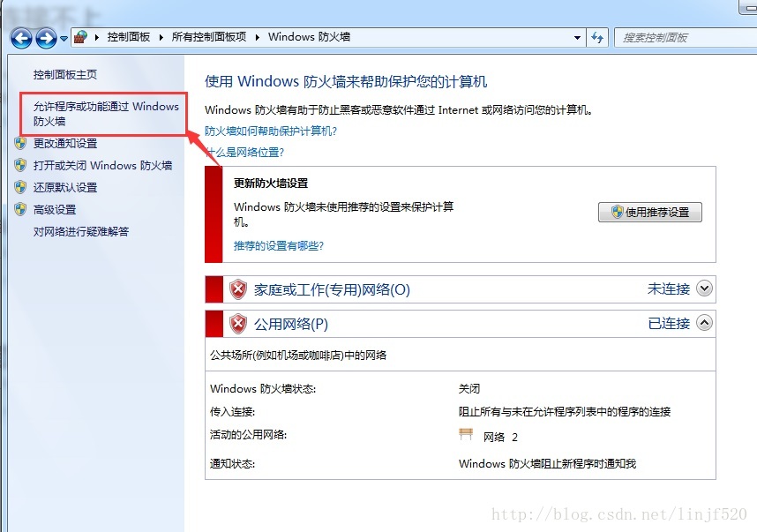This screenshot has width=757, height=532.
Task: Click the Forward navigation arrow
Action: pyautogui.click(x=47, y=38)
